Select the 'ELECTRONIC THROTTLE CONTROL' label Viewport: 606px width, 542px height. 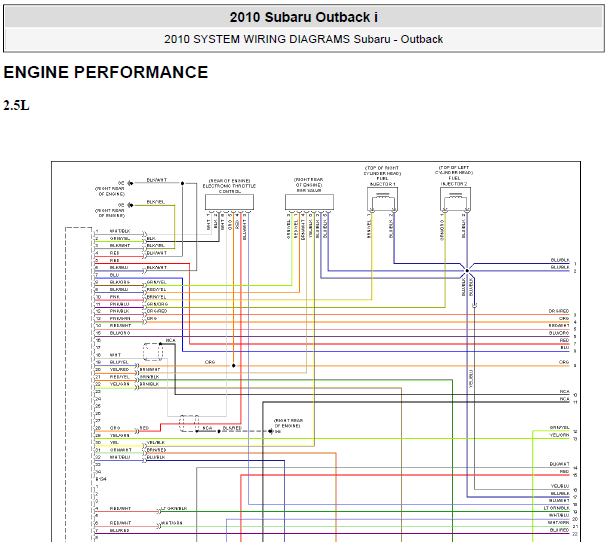(229, 189)
